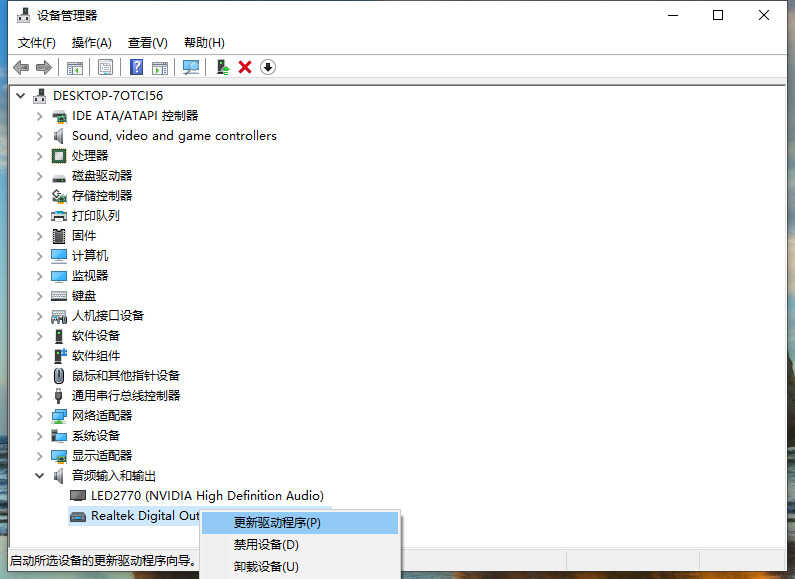
Task: Select 卸载设备(U) from the context menu
Action: pos(266,567)
